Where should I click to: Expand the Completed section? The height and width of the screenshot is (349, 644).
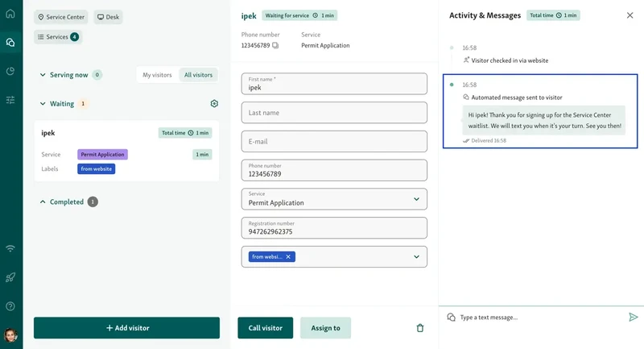43,202
